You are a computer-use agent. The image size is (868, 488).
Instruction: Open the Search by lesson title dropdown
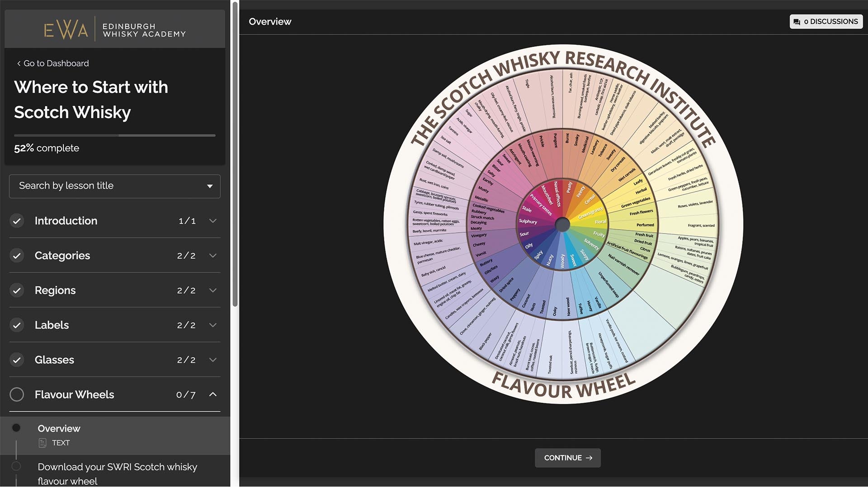(115, 186)
